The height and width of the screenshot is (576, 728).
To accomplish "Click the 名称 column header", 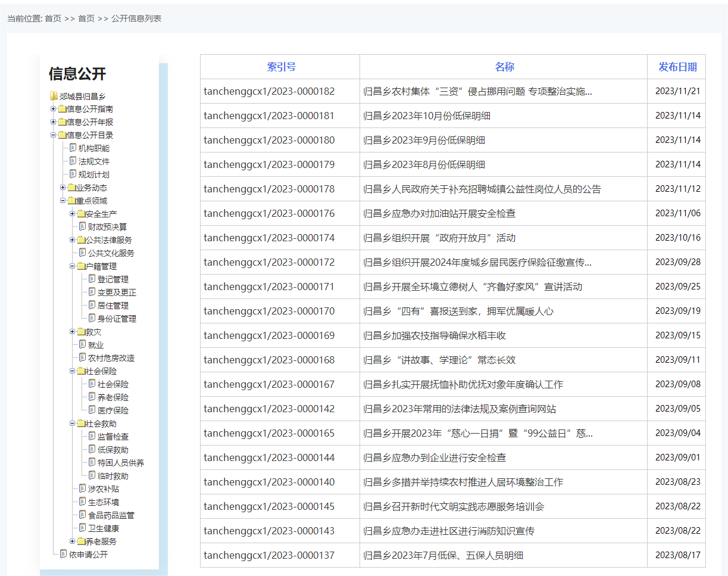I will (504, 67).
